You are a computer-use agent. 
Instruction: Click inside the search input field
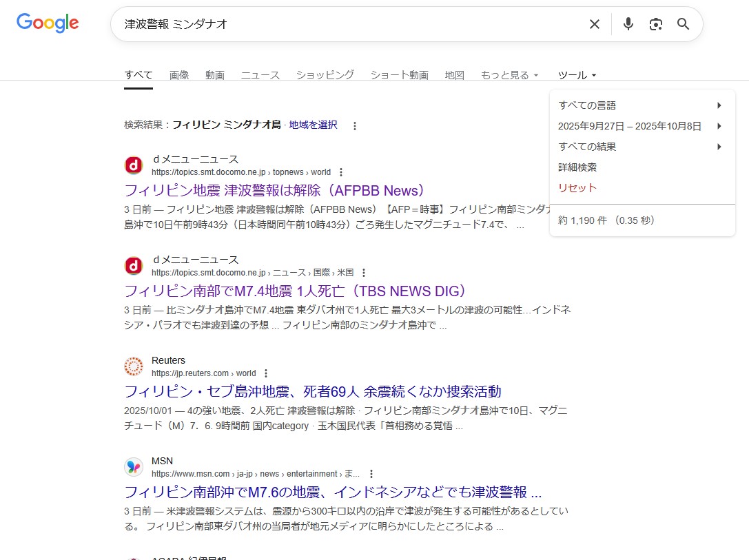(345, 24)
